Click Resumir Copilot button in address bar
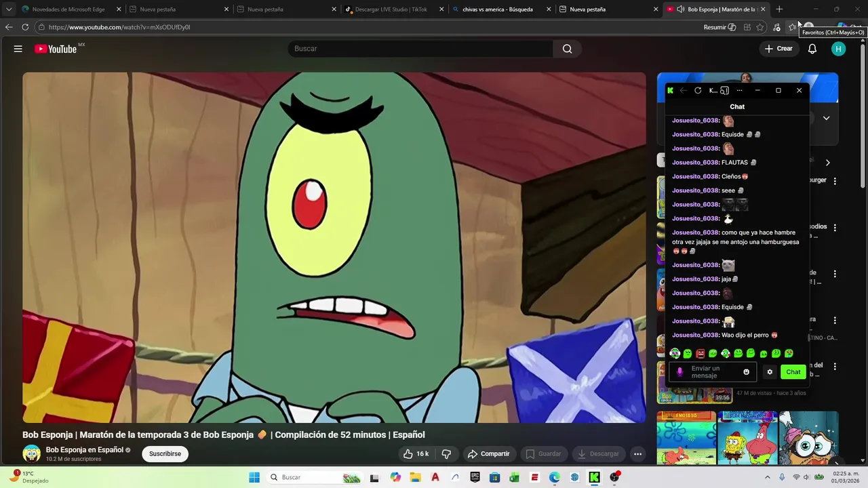 [719, 27]
